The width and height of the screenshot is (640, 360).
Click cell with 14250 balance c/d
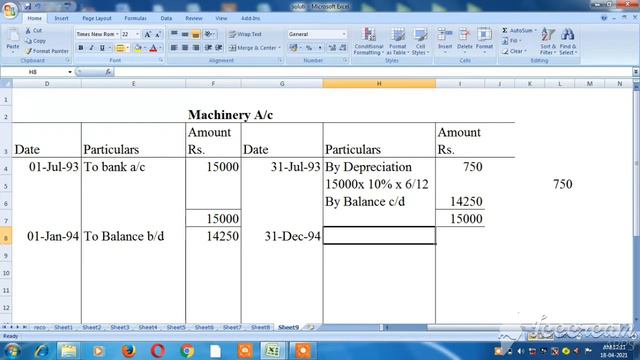(x=460, y=202)
